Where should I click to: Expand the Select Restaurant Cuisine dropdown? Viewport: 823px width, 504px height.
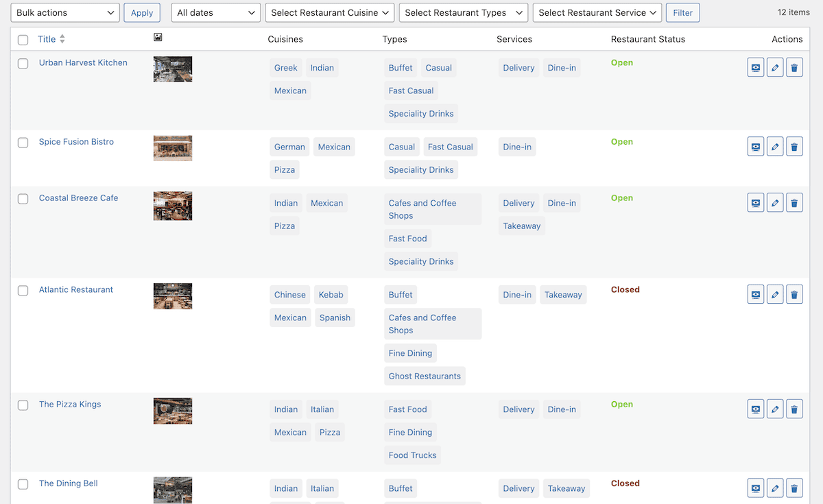click(x=330, y=13)
